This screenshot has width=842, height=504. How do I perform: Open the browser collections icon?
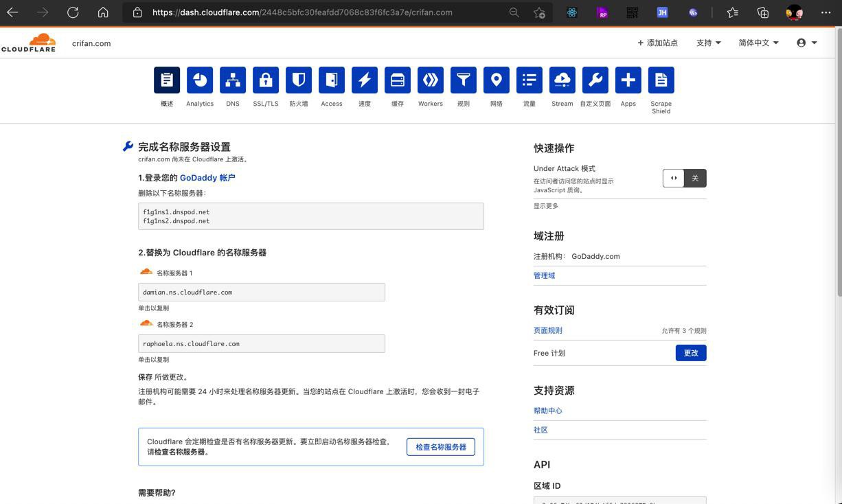763,12
